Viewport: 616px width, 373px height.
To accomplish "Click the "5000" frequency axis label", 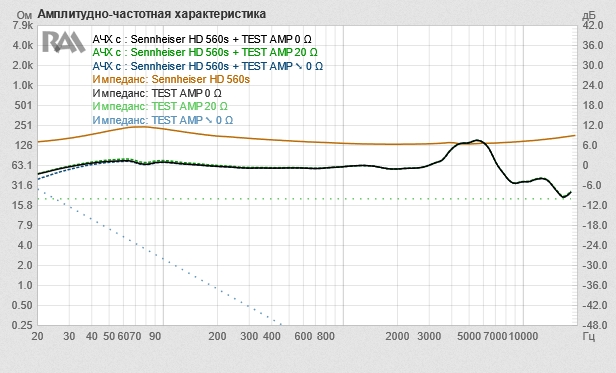I will [469, 336].
